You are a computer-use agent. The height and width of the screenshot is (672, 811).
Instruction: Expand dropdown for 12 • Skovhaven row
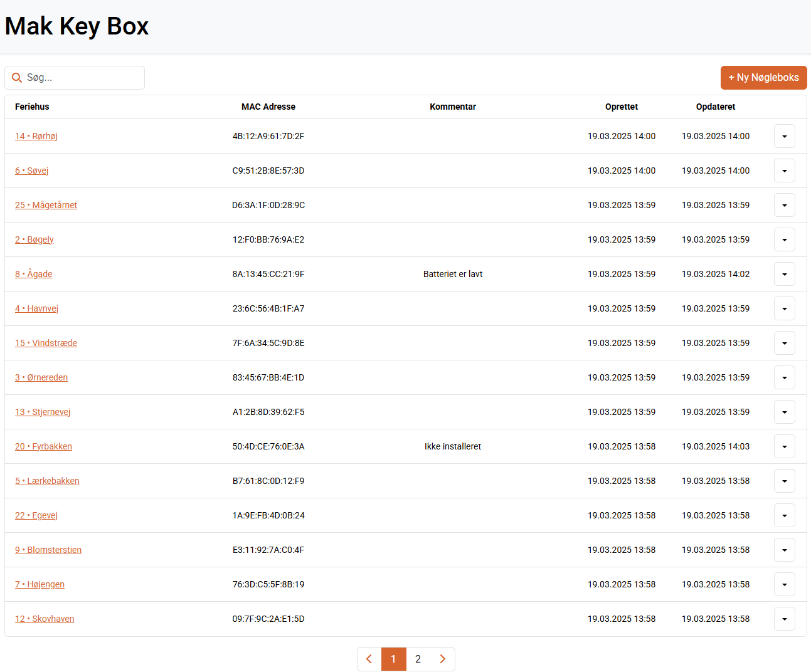pos(784,619)
